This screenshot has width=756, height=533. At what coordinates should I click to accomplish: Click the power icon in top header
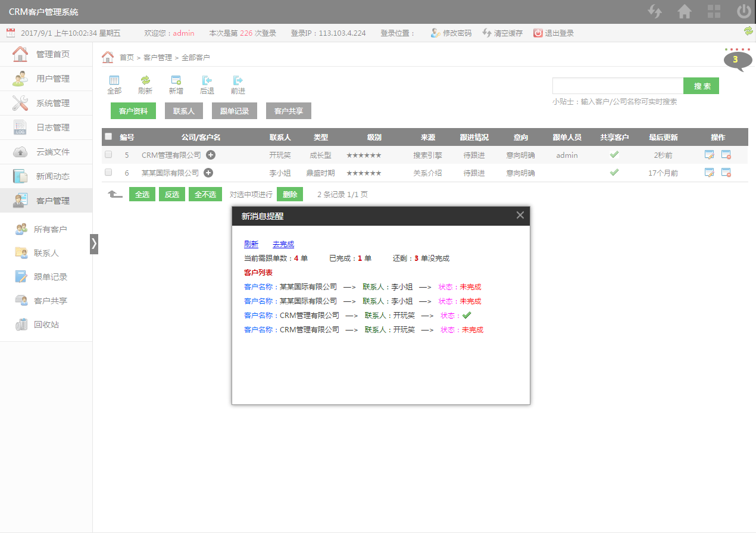(x=743, y=12)
